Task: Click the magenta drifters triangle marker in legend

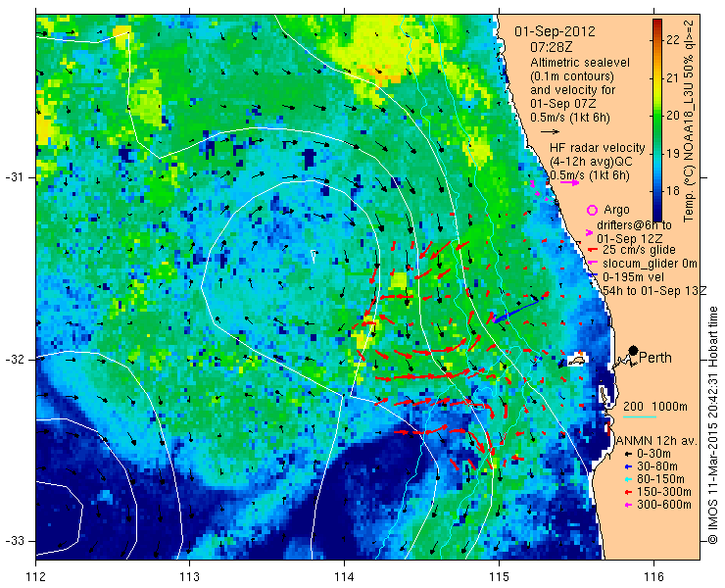Action: point(589,232)
